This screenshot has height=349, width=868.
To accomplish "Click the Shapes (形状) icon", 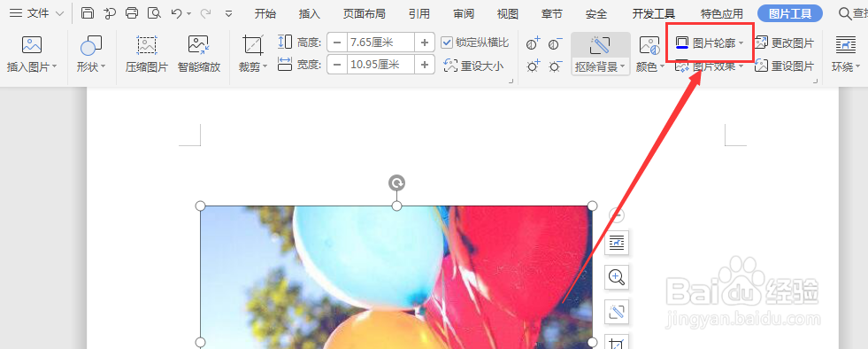I will click(x=91, y=45).
